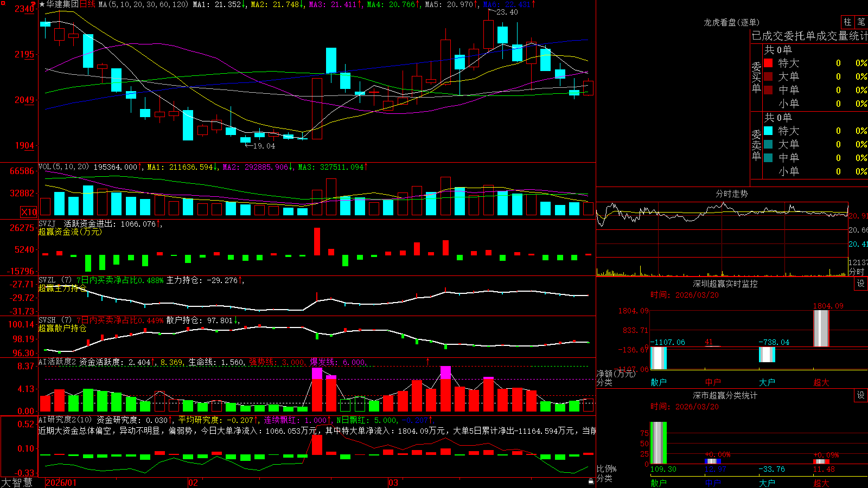Click the 委买单 vertical section label
The image size is (868, 488).
[x=756, y=77]
